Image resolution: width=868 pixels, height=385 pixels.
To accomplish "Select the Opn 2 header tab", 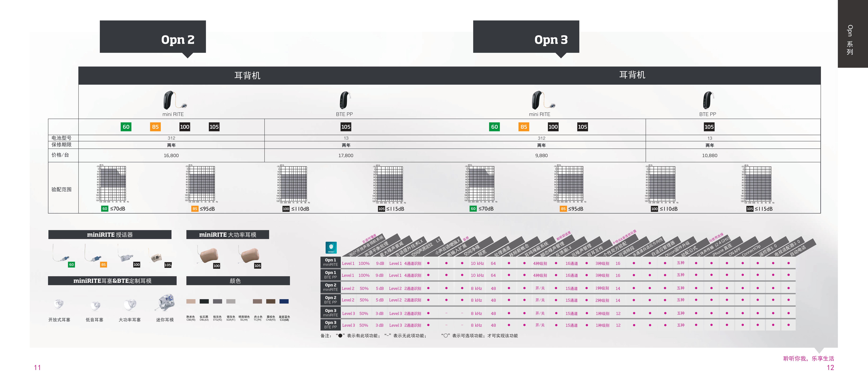I will (153, 37).
